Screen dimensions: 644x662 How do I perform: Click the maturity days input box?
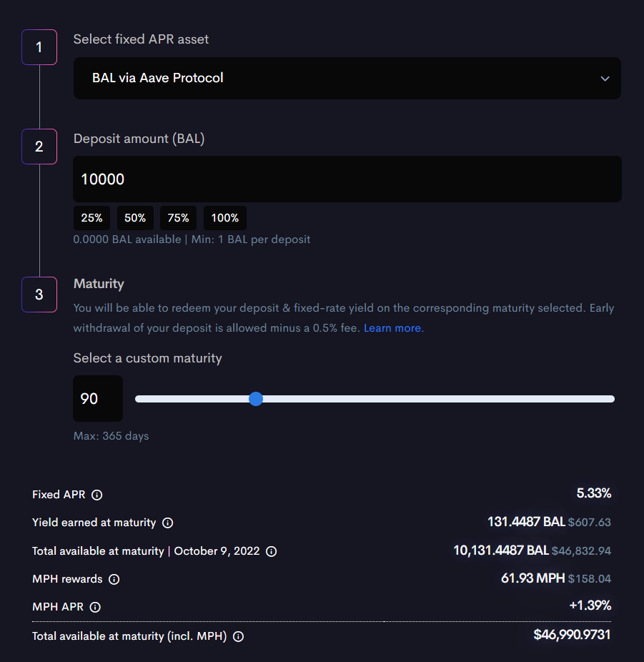tap(98, 399)
